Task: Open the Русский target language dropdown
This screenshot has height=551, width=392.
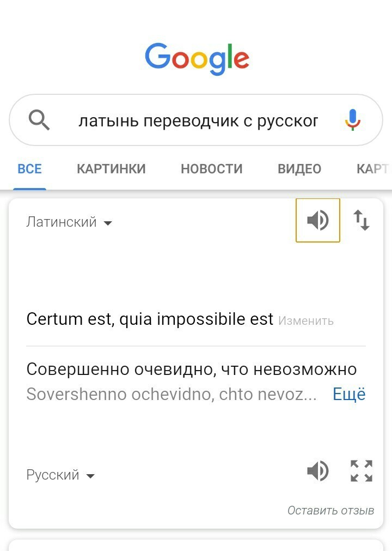Action: coord(60,475)
